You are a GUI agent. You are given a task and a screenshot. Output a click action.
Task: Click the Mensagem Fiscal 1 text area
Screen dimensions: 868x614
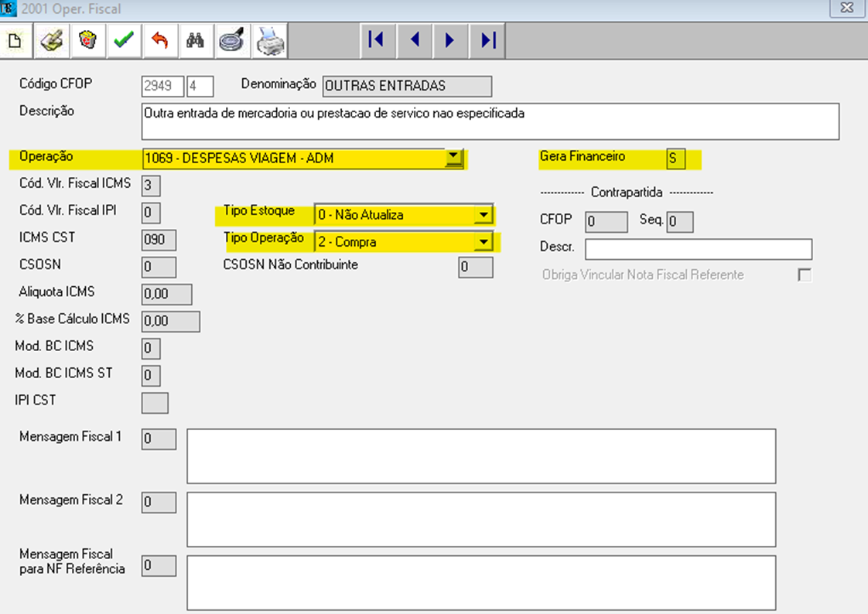pos(481,456)
